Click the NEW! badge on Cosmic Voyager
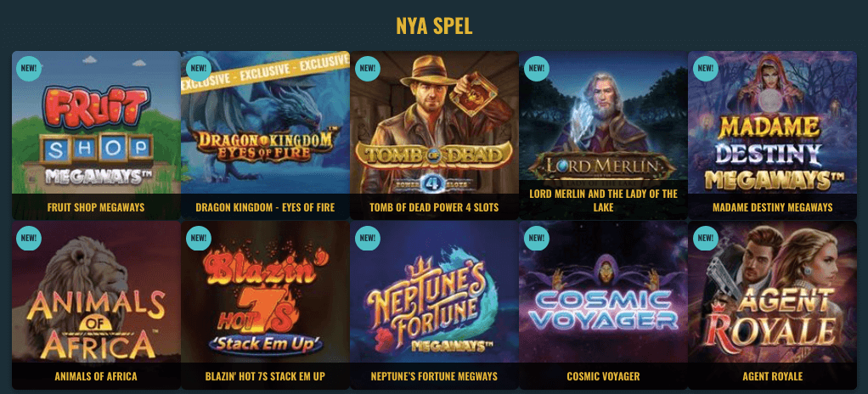 point(537,238)
